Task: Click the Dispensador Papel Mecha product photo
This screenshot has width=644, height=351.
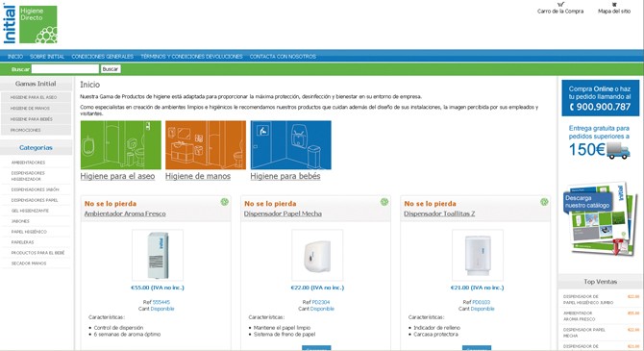Action: [x=317, y=255]
